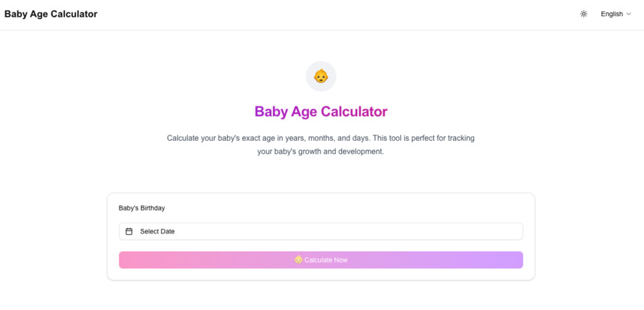Toggle the light/dark theme sun icon
Viewport: 644px width, 310px height.
583,14
